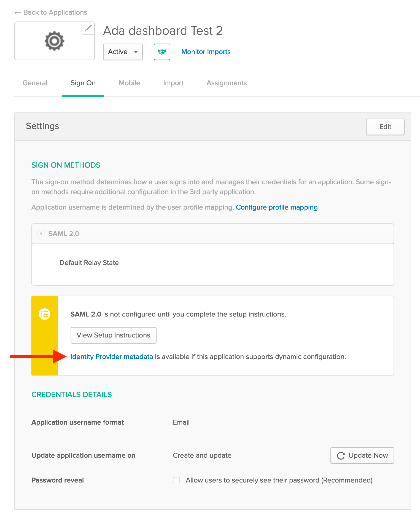
Task: Open the Mobile tab
Action: click(x=129, y=83)
